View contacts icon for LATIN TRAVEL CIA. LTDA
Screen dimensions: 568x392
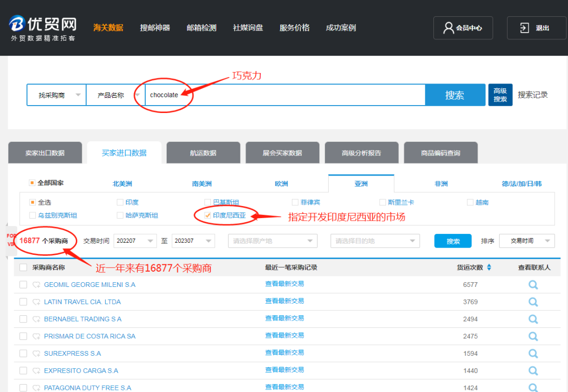coord(533,302)
